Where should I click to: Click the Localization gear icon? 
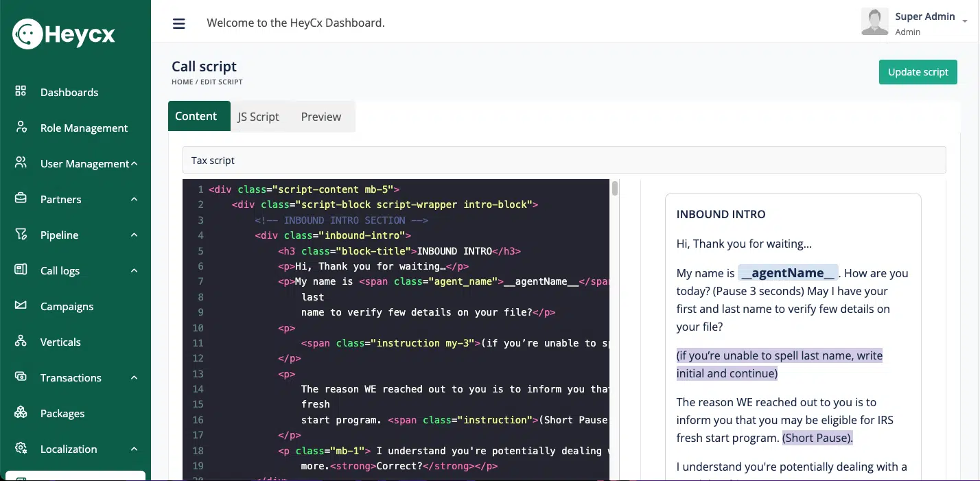21,448
